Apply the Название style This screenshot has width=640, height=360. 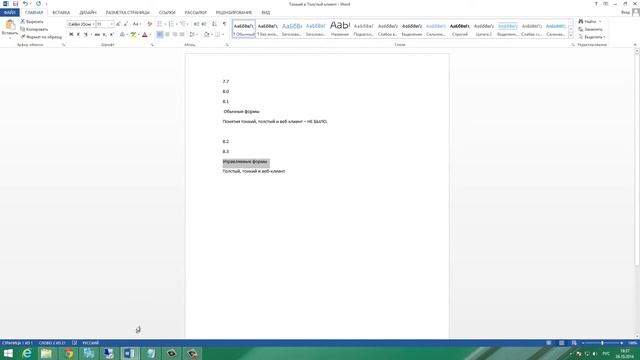[340, 29]
